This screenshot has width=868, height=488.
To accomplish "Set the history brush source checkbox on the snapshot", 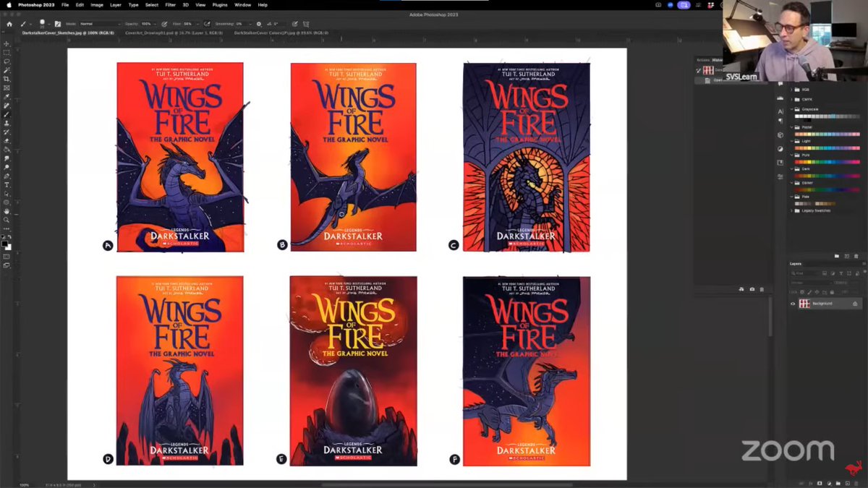I will [699, 70].
